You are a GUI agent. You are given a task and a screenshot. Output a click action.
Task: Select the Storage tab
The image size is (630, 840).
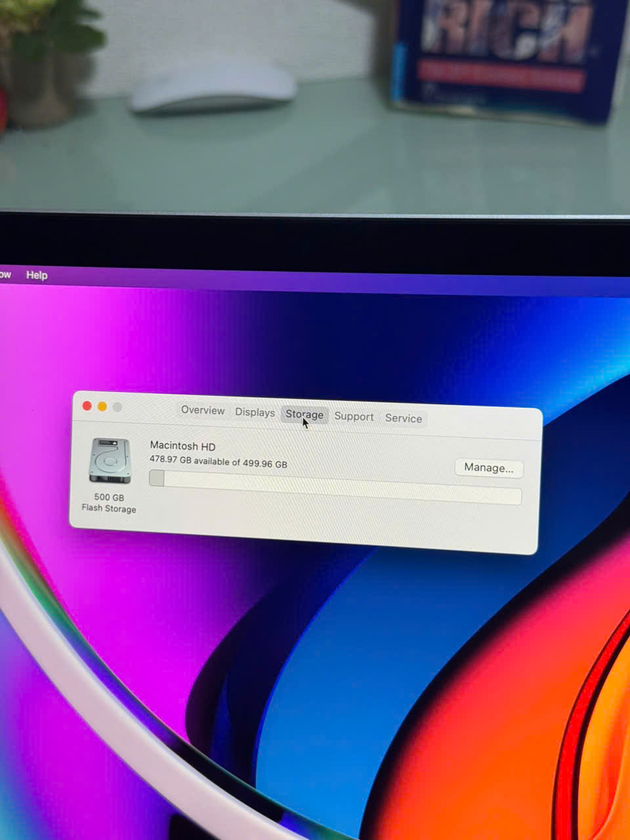coord(304,415)
